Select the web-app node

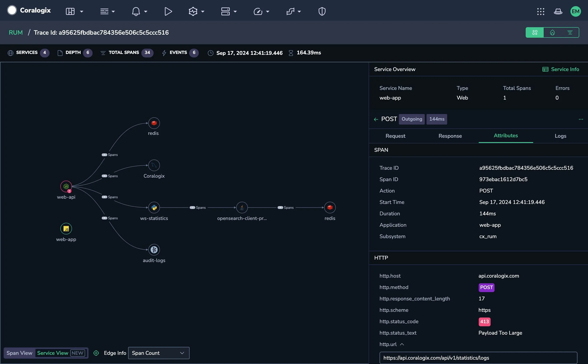pos(66,229)
